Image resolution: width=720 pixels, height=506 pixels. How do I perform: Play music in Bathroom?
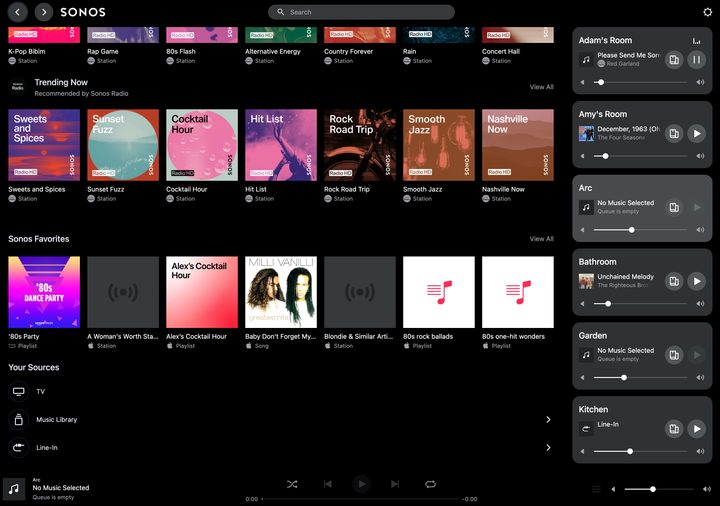point(697,281)
